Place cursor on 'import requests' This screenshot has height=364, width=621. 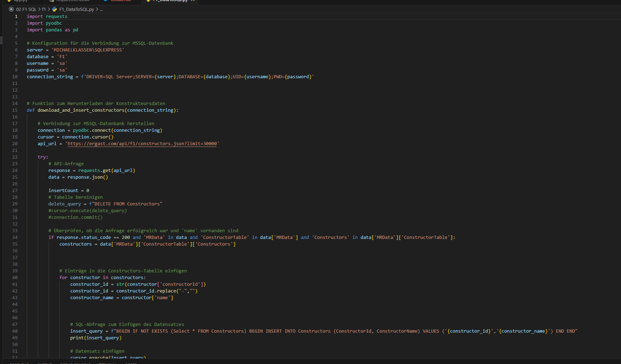pos(47,17)
